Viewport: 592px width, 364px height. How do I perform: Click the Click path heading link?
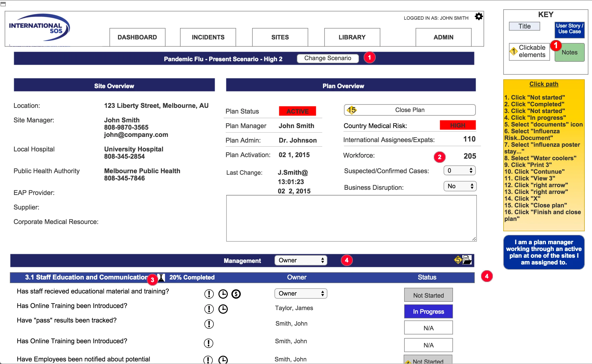tap(544, 84)
